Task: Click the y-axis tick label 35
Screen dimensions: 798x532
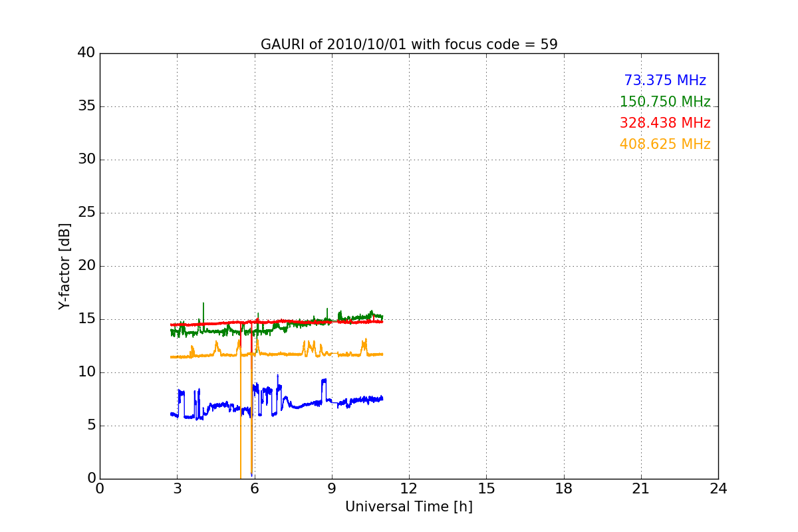Action: tap(86, 106)
